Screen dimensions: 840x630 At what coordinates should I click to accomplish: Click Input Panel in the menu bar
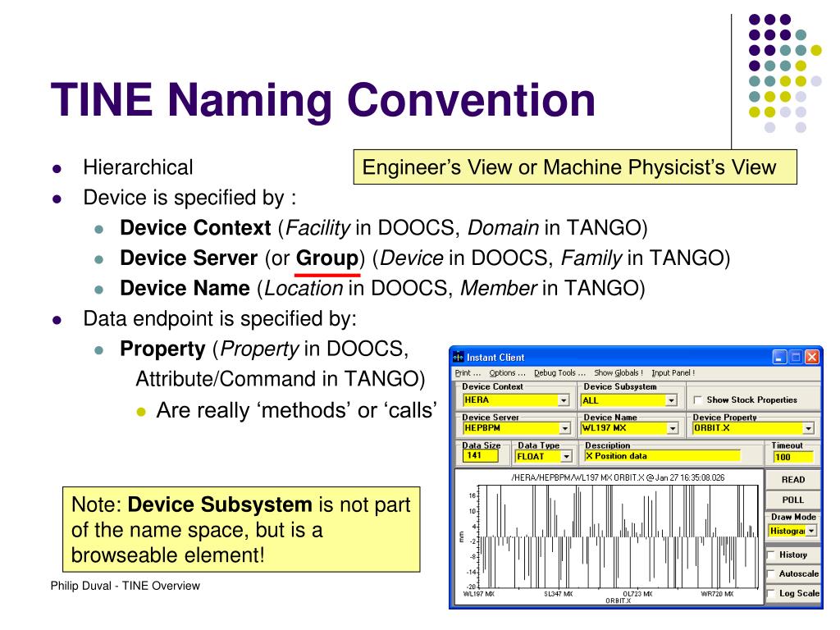(x=673, y=373)
